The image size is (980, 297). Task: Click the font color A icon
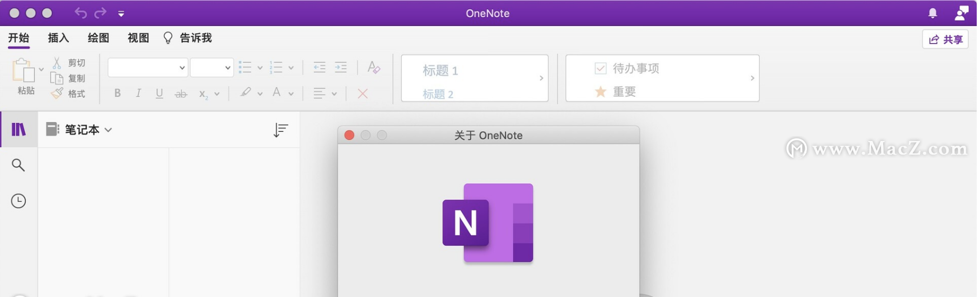pyautogui.click(x=276, y=92)
